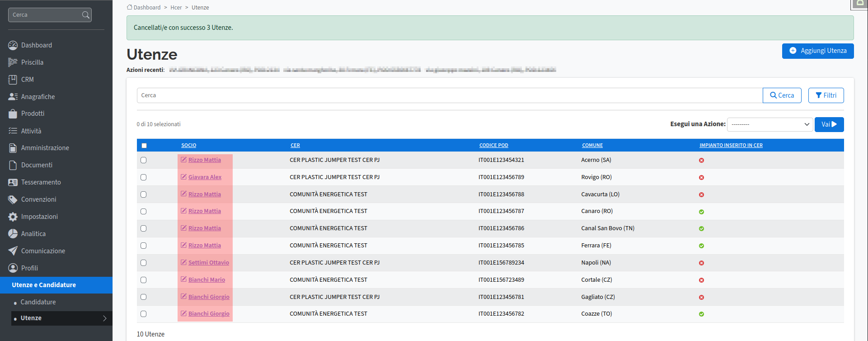The height and width of the screenshot is (341, 868).
Task: Click the Profili user icon
Action: tap(13, 268)
